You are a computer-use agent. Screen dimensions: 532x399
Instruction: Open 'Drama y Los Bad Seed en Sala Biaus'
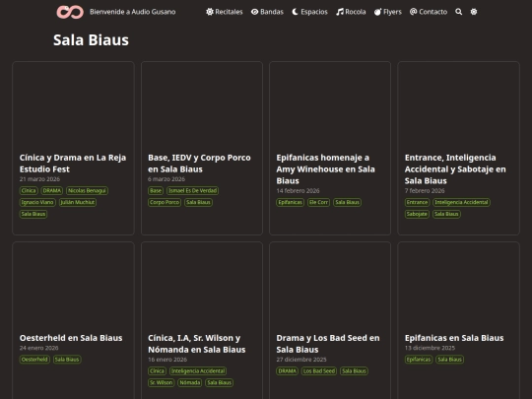[x=328, y=344]
